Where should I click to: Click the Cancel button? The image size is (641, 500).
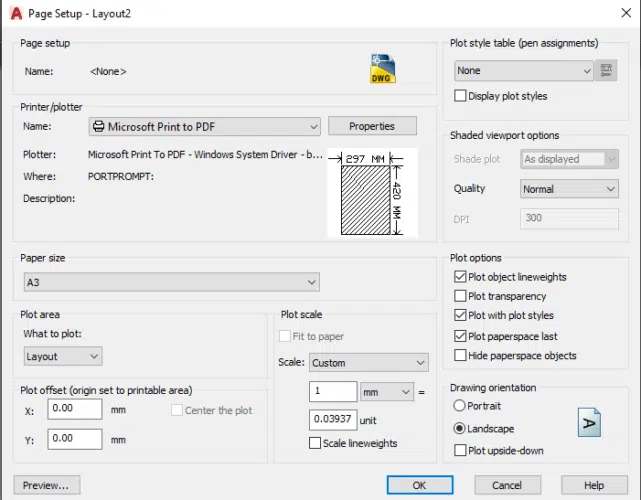coord(507,485)
